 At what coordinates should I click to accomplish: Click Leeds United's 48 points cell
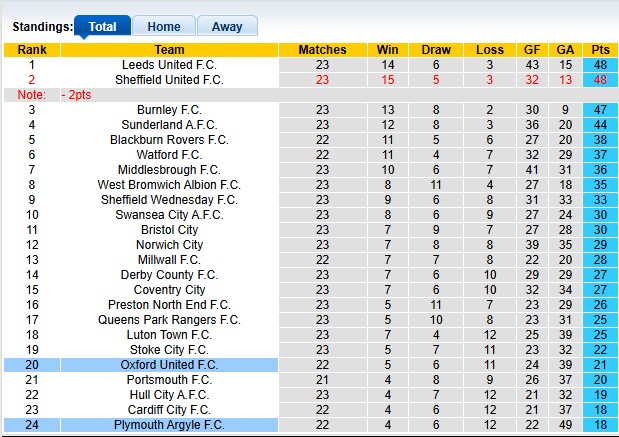coord(601,65)
